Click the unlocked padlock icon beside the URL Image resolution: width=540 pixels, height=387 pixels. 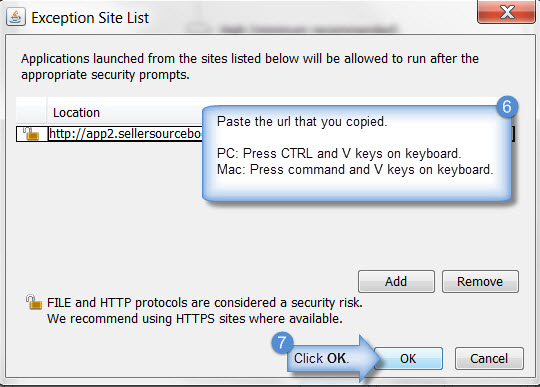[x=31, y=134]
